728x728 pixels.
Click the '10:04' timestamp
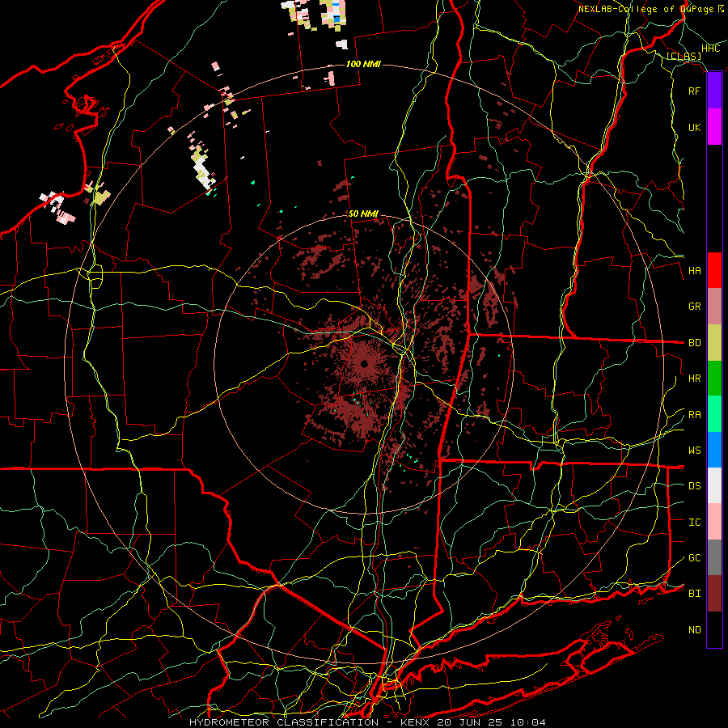(528, 722)
